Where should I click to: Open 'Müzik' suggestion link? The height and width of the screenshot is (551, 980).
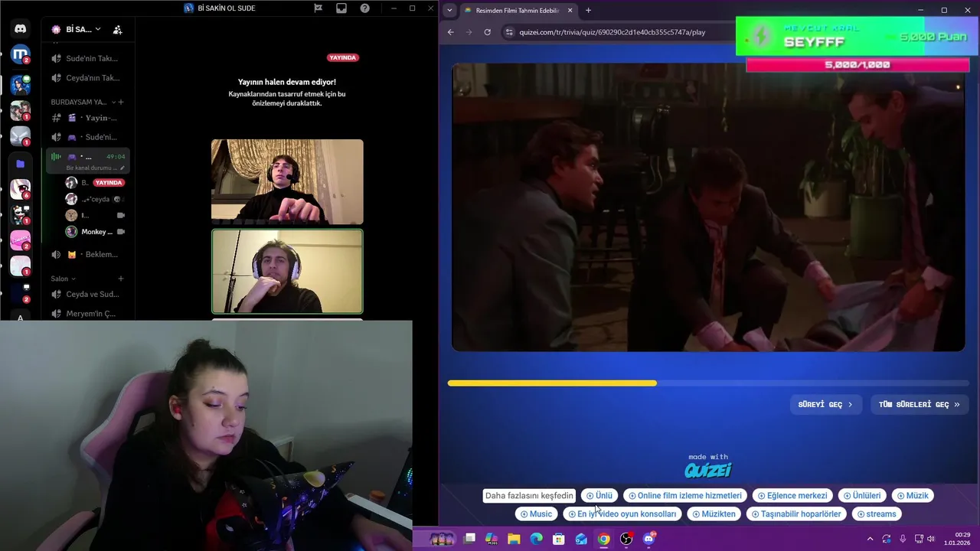(x=912, y=496)
